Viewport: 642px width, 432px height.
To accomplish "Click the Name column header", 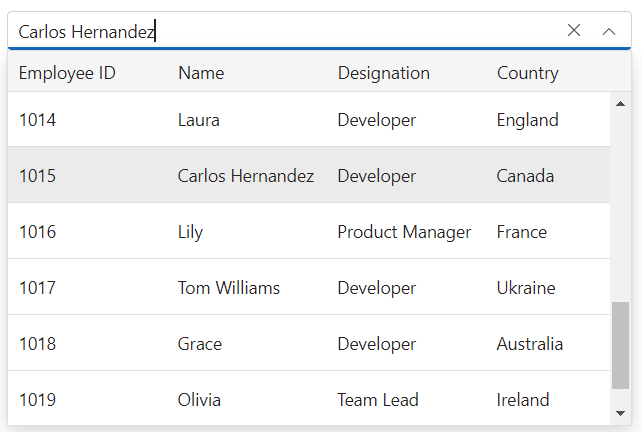I will click(201, 73).
